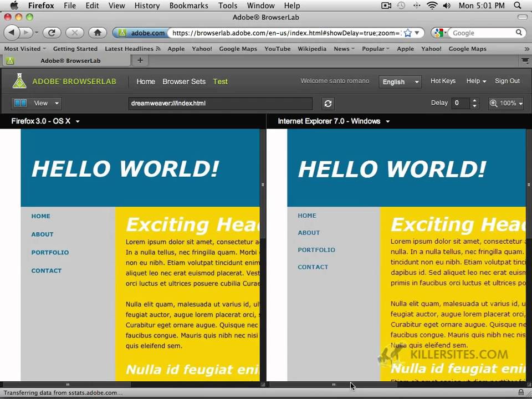Open Spotlight search in menu bar
The width and height of the screenshot is (532, 399).
(518, 6)
